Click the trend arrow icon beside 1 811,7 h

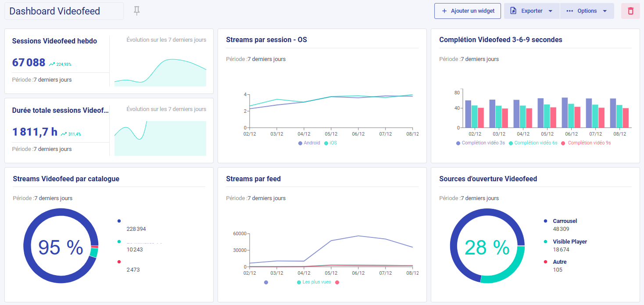pos(64,134)
